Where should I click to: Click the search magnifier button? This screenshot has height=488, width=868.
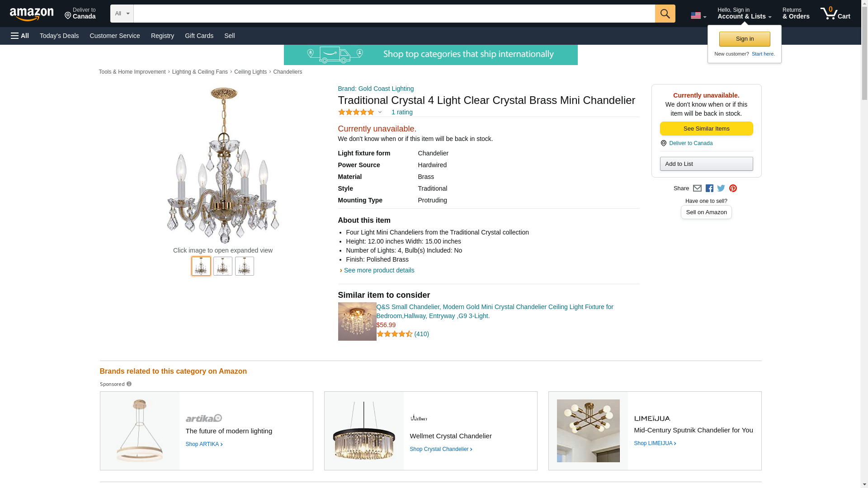665,14
